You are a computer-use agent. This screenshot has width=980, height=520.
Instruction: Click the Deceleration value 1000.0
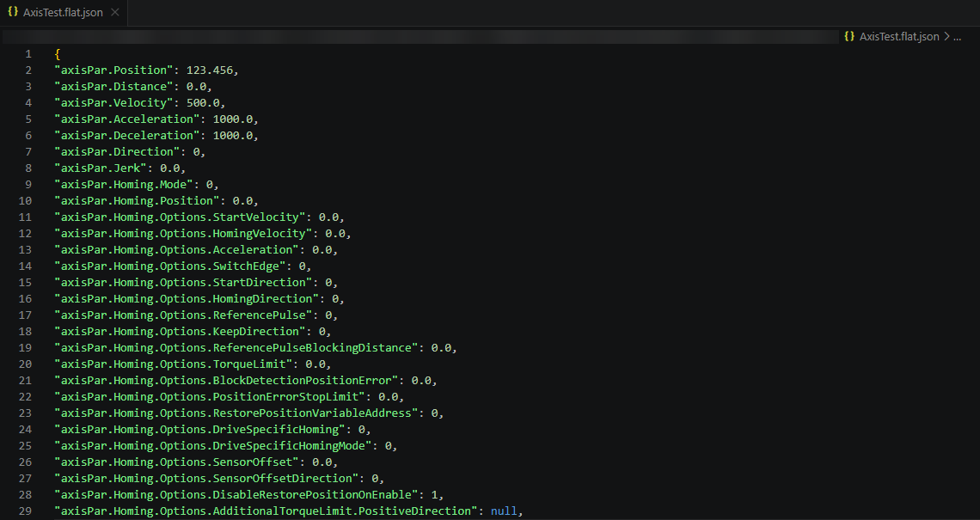[232, 135]
